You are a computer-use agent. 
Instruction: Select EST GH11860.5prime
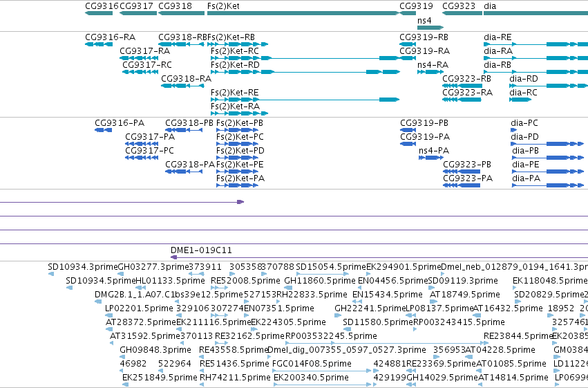[x=288, y=288]
